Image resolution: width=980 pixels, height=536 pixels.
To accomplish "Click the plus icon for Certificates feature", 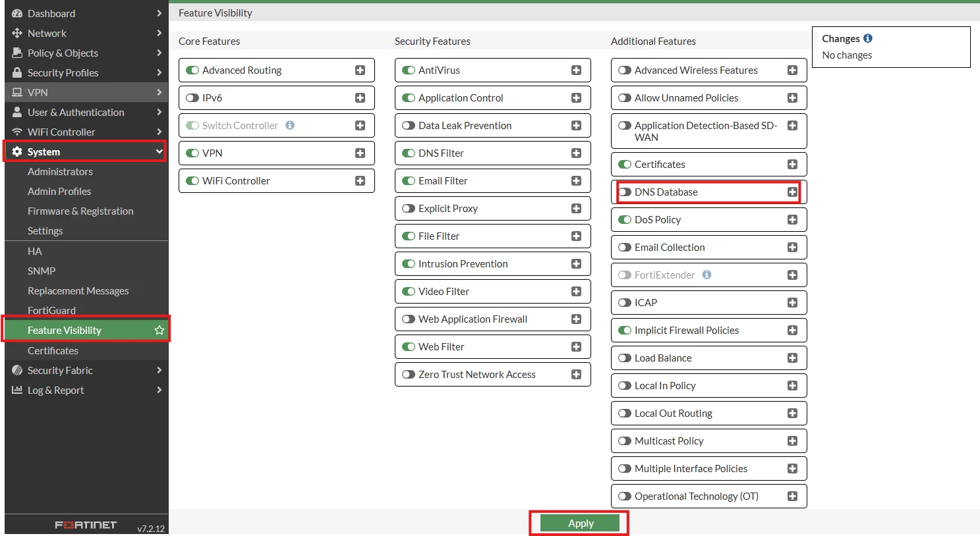I will click(792, 164).
